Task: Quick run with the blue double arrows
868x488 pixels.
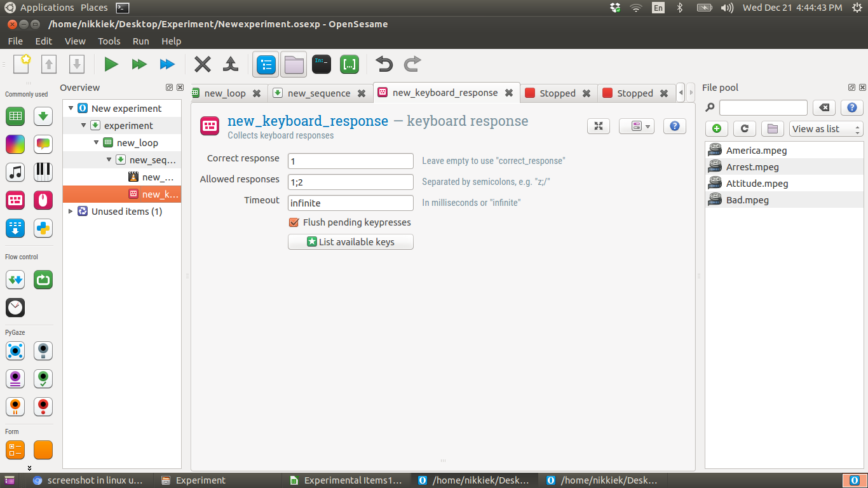Action: click(x=167, y=64)
